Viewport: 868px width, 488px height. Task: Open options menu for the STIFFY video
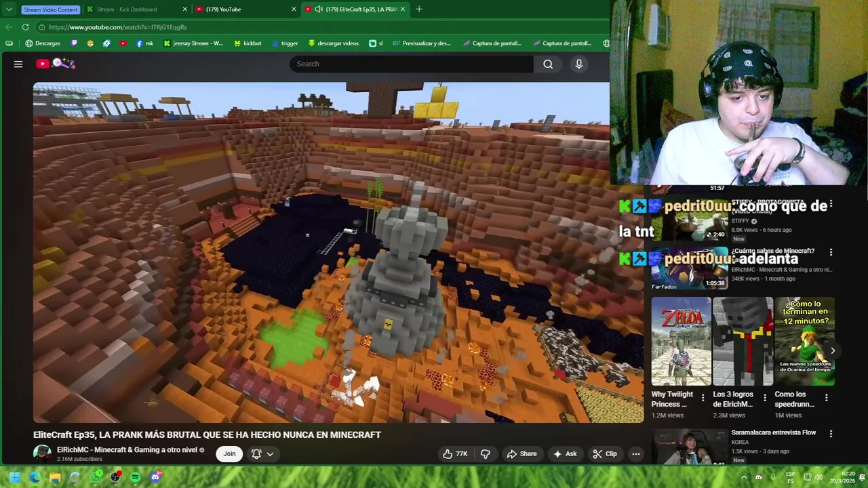831,205
